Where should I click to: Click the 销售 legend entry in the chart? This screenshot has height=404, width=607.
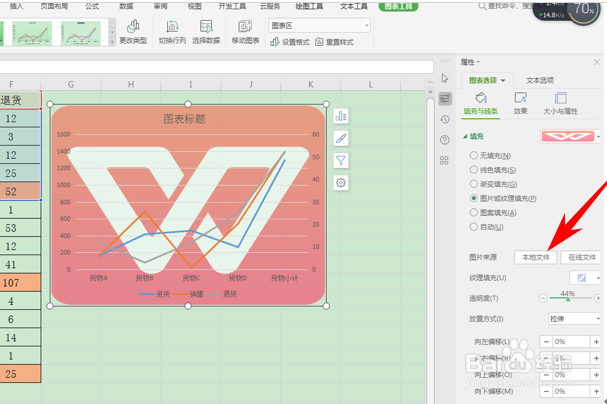[x=188, y=294]
